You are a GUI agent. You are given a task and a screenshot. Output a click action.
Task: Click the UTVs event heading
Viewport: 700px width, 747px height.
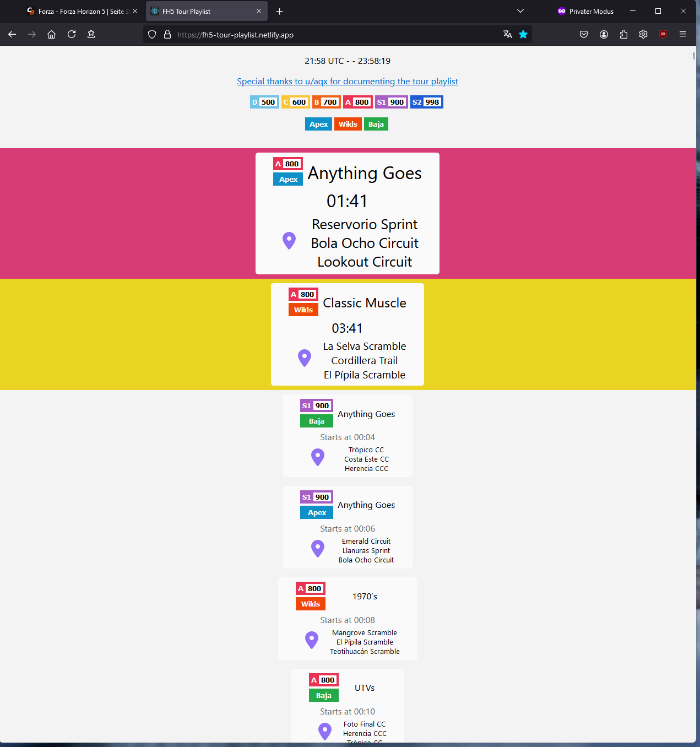pos(365,688)
